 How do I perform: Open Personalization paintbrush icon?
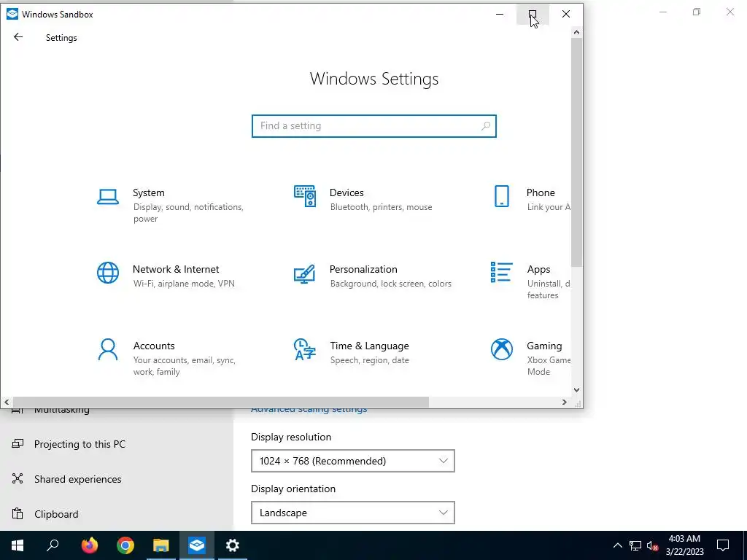[x=304, y=274]
